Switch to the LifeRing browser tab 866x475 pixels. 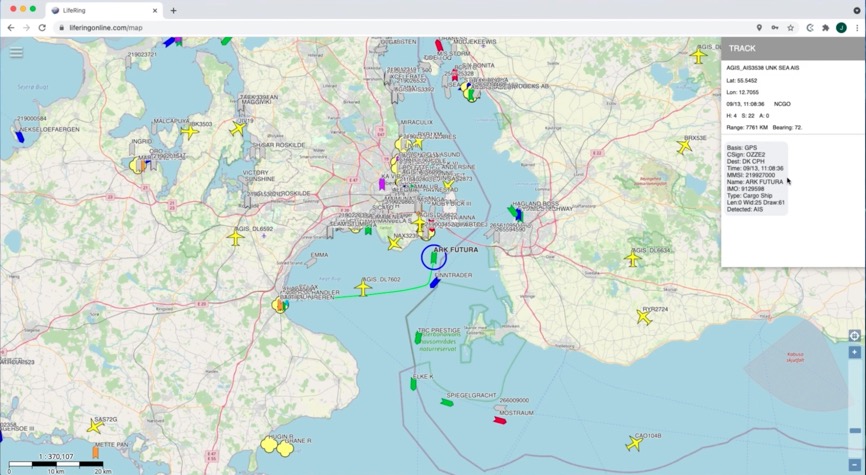click(100, 10)
